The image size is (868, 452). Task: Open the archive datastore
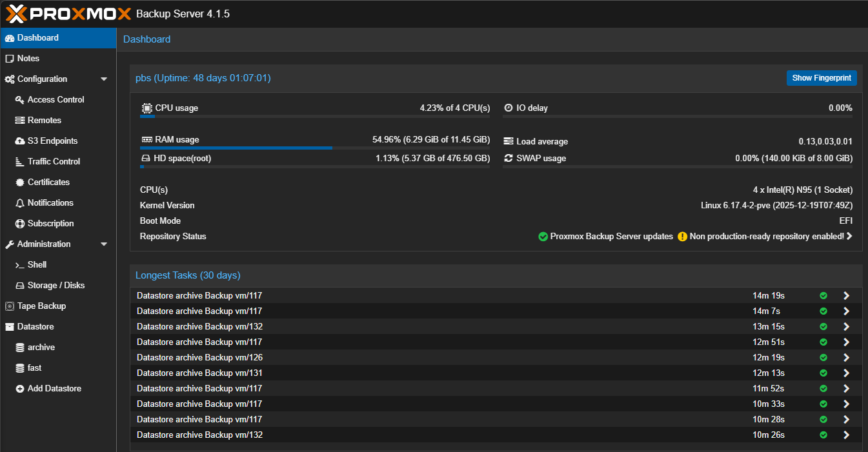tap(41, 348)
